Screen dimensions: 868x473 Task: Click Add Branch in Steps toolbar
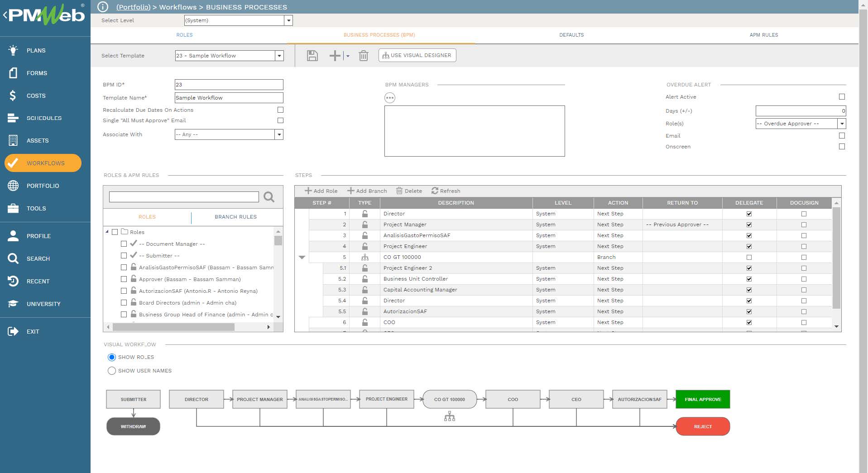367,191
